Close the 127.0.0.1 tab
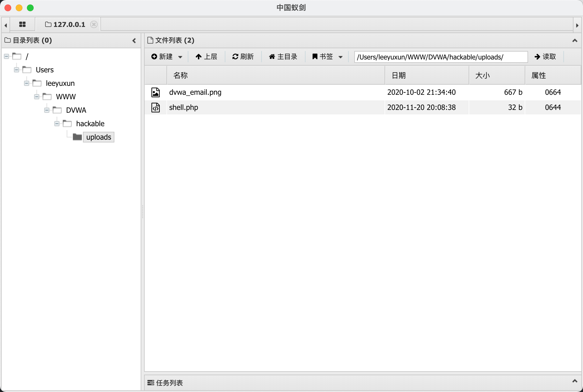The image size is (583, 392). click(94, 24)
